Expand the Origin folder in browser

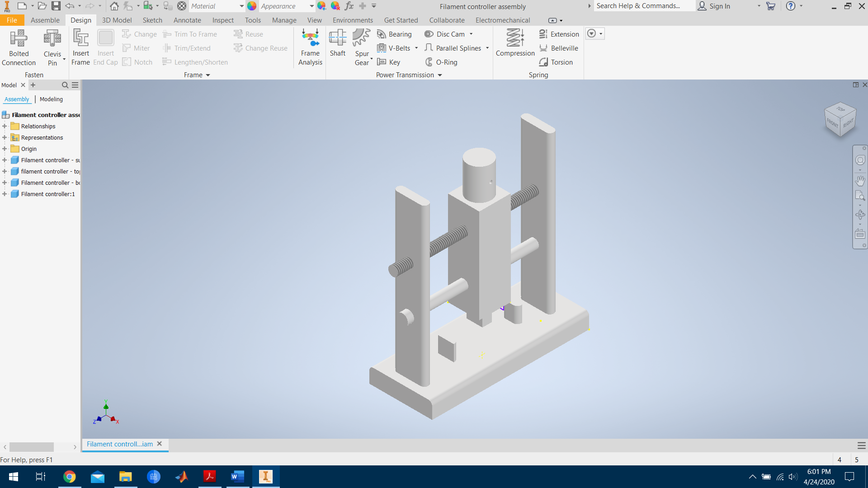(5, 149)
